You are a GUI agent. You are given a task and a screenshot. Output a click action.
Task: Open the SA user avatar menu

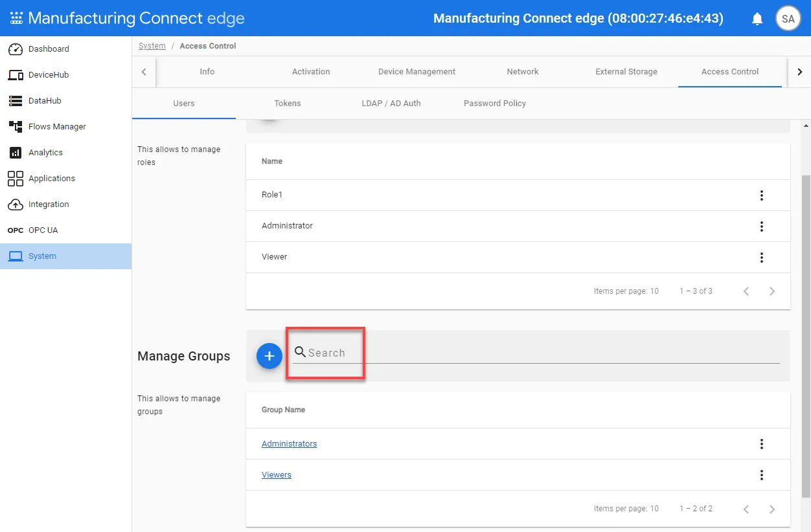click(x=788, y=18)
